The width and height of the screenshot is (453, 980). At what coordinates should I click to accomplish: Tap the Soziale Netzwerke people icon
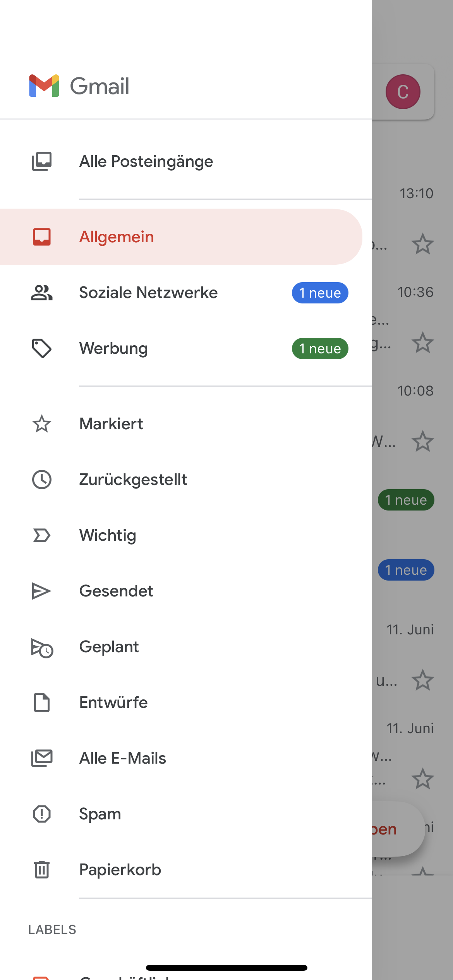(x=42, y=293)
